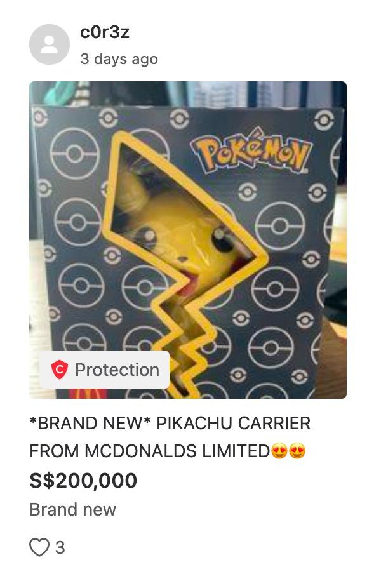Click the second heart-eyes emoji in title

click(297, 451)
